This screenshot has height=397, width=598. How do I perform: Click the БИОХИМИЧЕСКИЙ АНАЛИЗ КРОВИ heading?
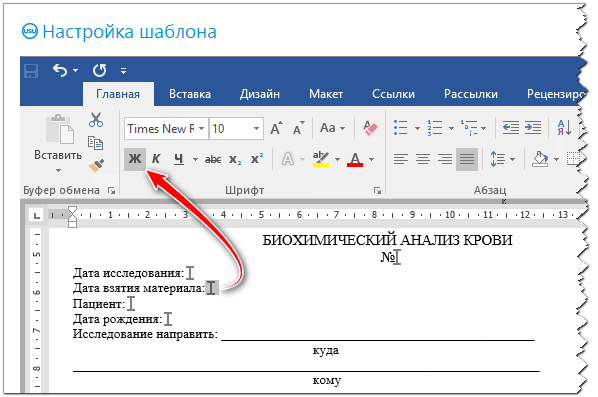point(387,240)
